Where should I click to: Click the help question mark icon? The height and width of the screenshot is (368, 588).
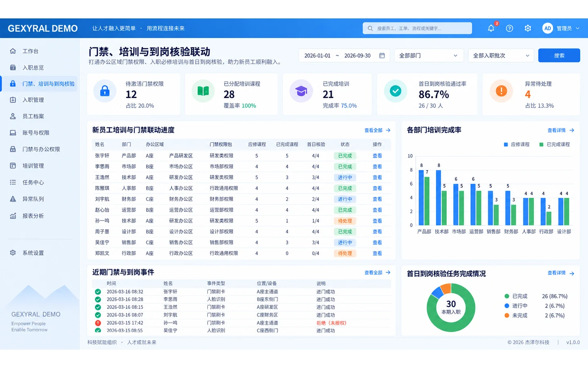point(509,28)
